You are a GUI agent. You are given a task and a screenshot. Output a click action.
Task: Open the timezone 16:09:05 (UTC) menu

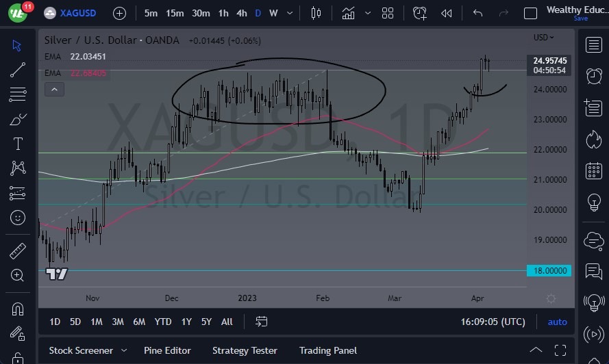[493, 322]
